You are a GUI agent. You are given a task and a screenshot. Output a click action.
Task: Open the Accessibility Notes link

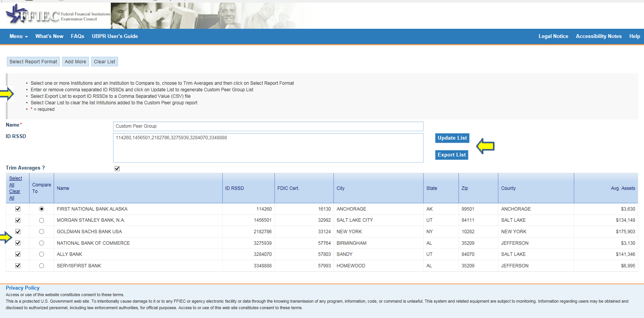(598, 36)
